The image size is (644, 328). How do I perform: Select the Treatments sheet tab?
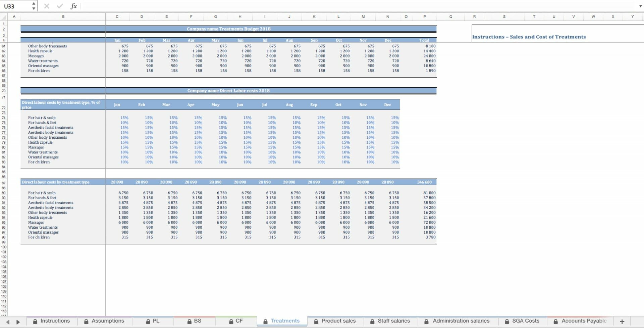(x=282, y=321)
